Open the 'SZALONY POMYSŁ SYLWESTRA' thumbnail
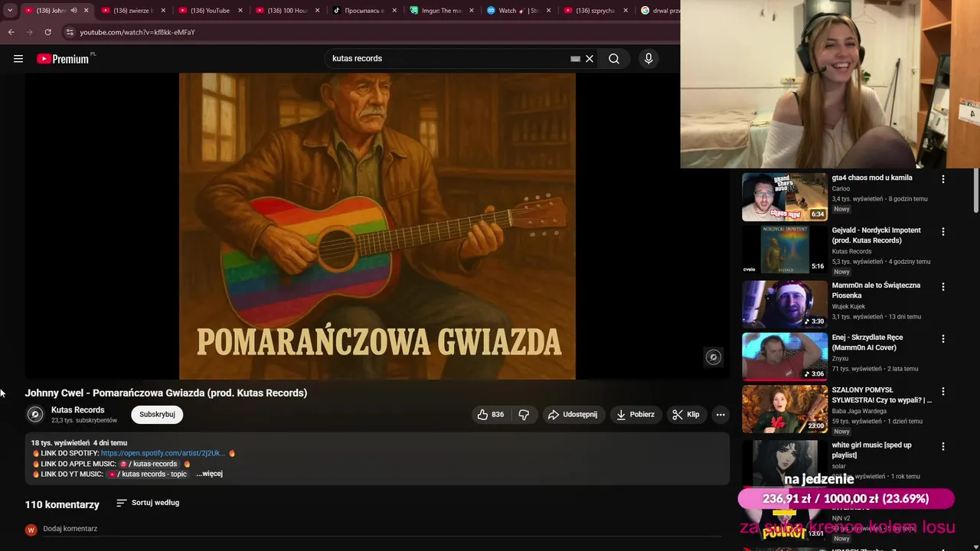980x551 pixels. point(784,409)
